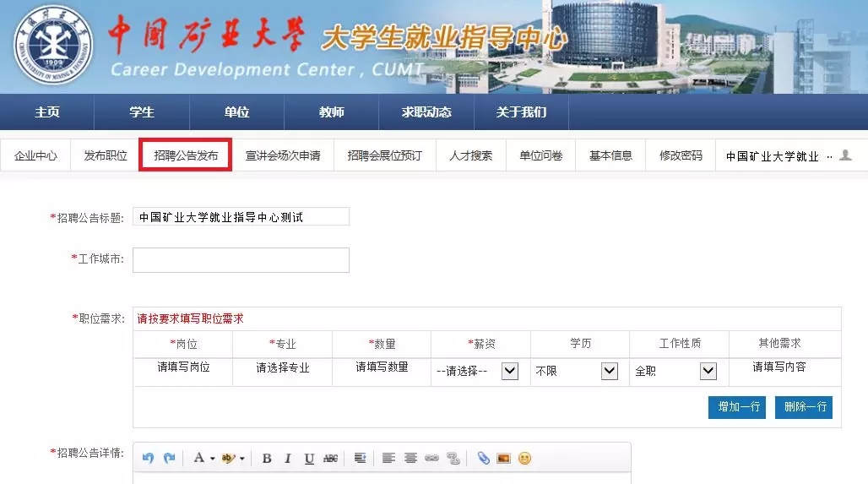Insert a hyperlink using the link icon
Image resolution: width=868 pixels, height=484 pixels.
coord(431,458)
